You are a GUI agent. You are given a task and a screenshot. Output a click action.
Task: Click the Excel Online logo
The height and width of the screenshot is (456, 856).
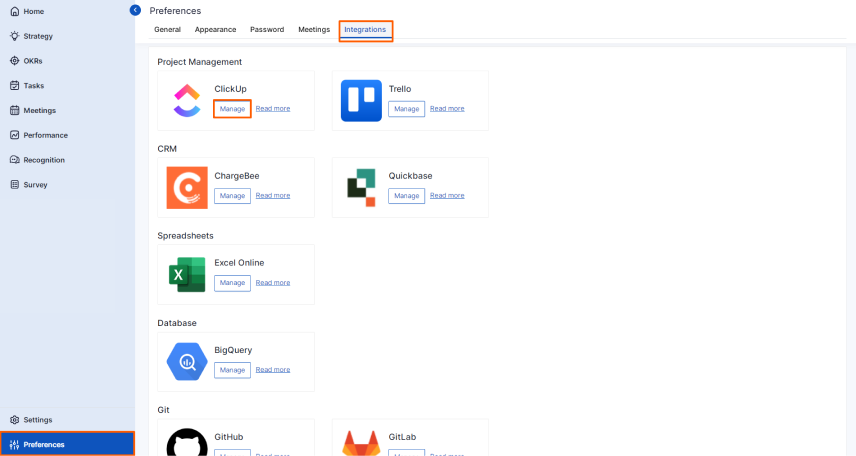187,275
